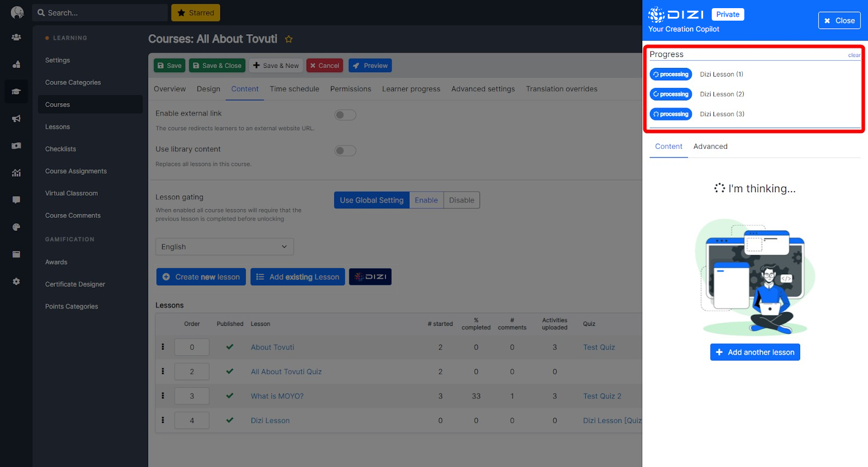The image size is (868, 467).
Task: Open the Advanced settings tab
Action: pos(483,89)
